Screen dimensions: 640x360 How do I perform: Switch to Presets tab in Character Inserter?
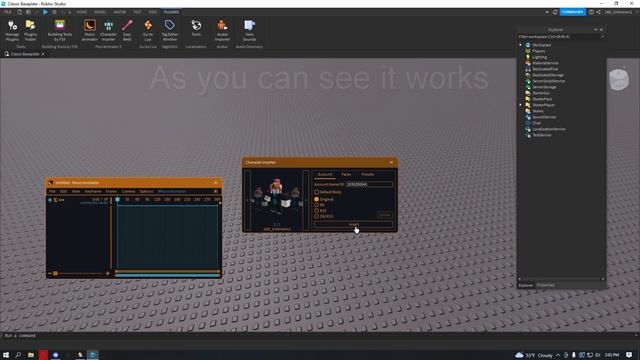point(367,174)
